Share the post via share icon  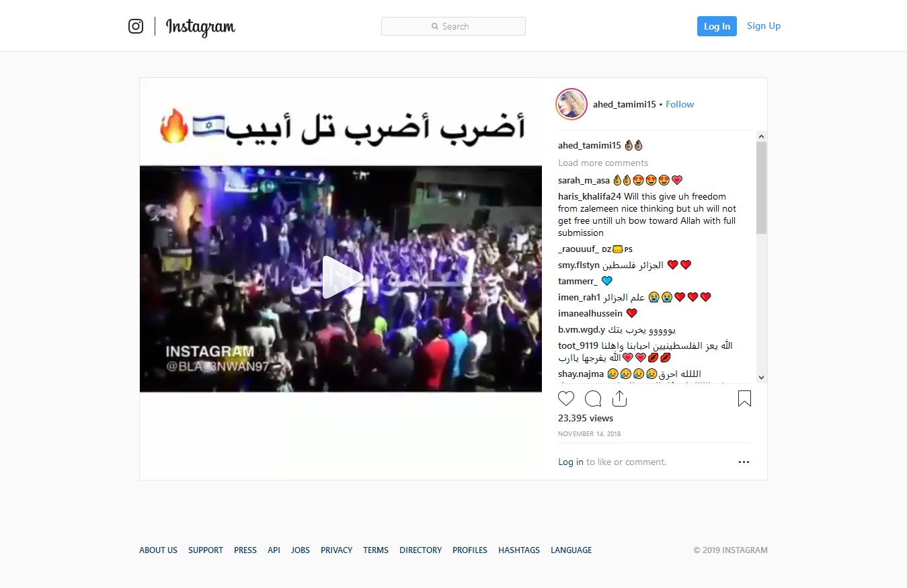click(x=620, y=399)
